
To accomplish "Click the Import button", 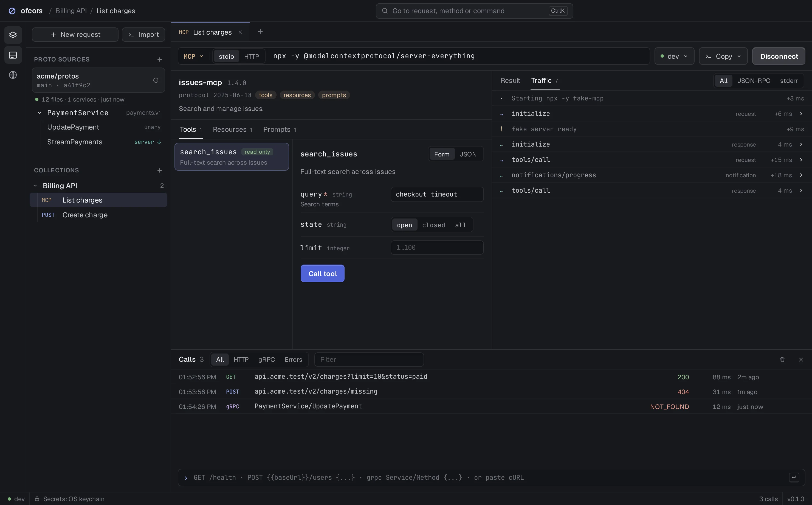I will 143,35.
